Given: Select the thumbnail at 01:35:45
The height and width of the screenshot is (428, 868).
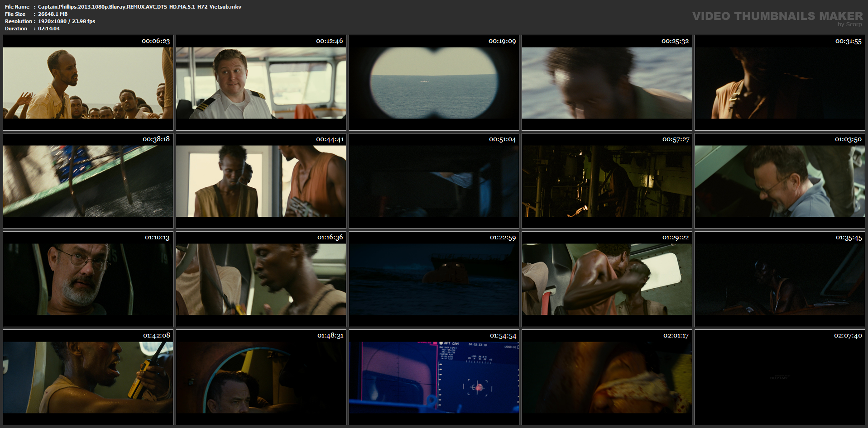Looking at the screenshot, I should click(780, 279).
